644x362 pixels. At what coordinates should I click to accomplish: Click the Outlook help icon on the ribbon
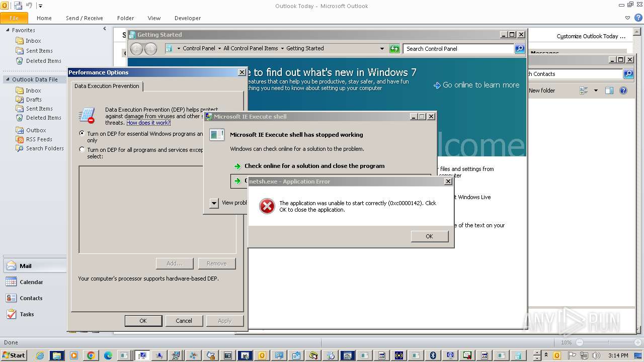tap(637, 18)
